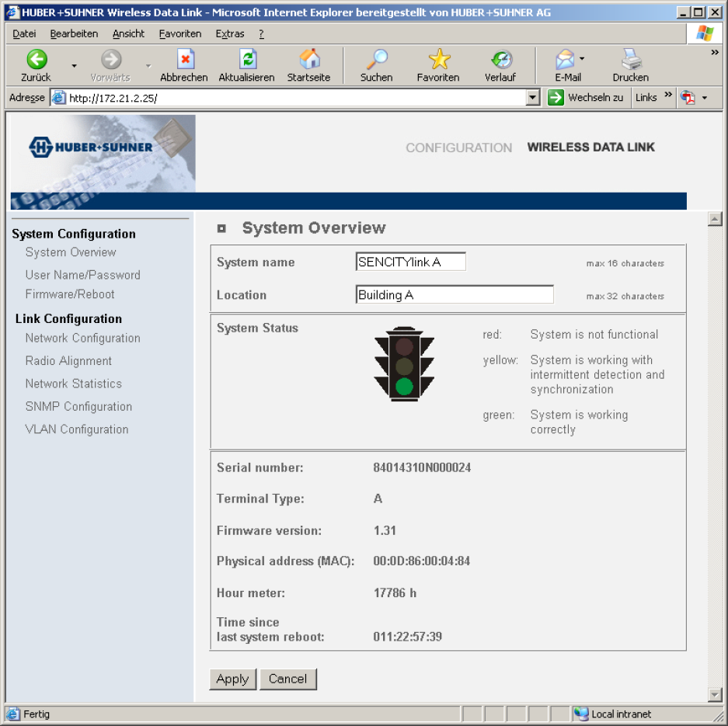The width and height of the screenshot is (728, 726).
Task: Click the Location input field
Action: pyautogui.click(x=455, y=294)
